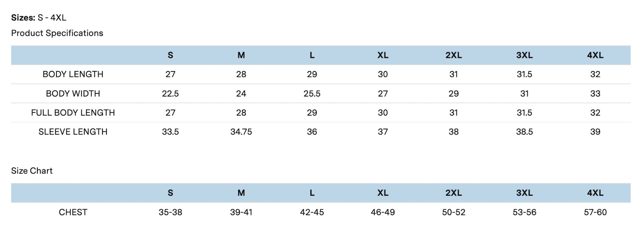
Task: Click the Product Specifications heading
Action: (57, 33)
